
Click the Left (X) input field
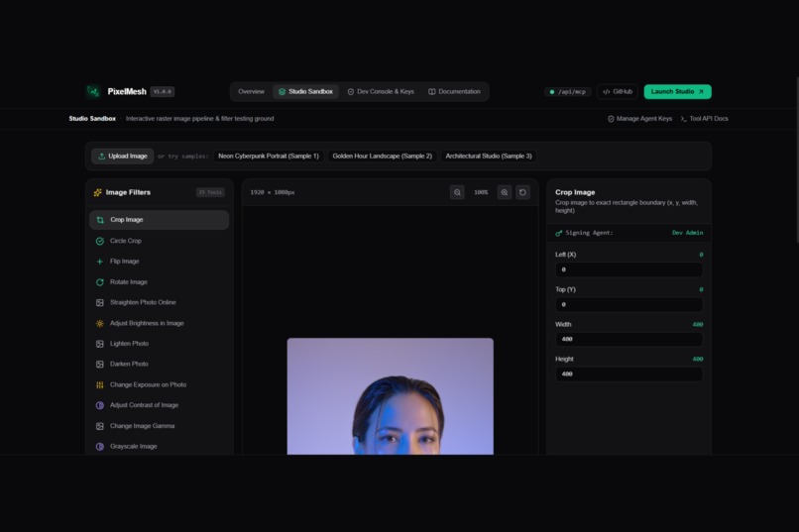point(628,269)
